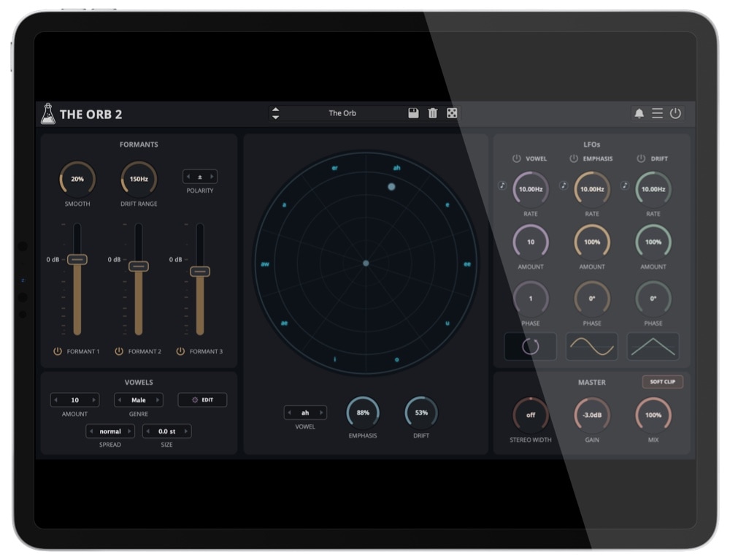Click the Drift knob at 53%

click(x=421, y=413)
